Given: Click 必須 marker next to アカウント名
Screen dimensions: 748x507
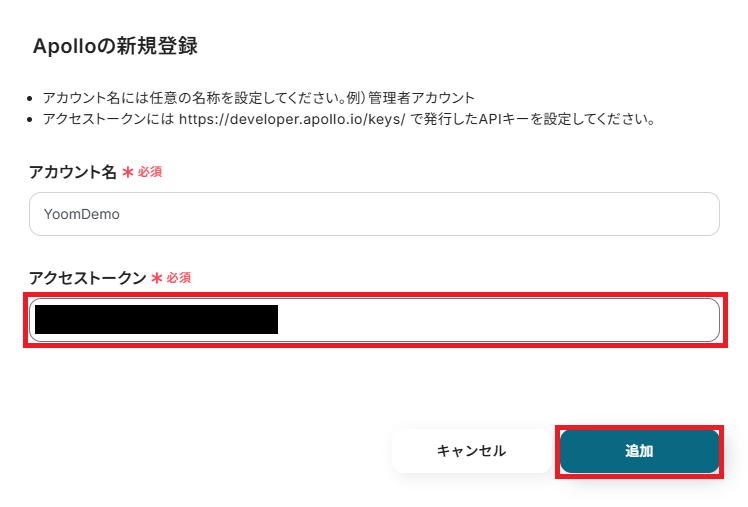Looking at the screenshot, I should coord(150,172).
